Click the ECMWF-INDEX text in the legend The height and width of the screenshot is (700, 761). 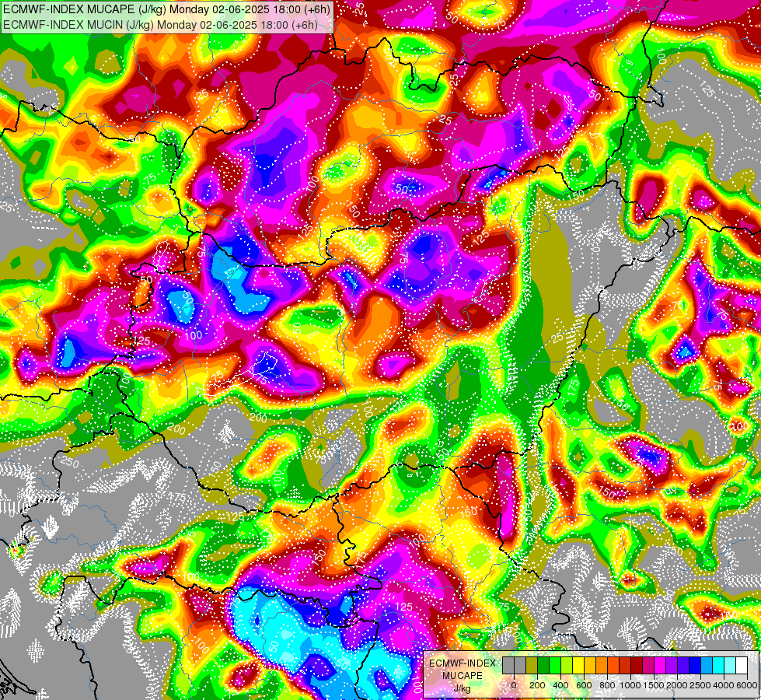click(463, 663)
